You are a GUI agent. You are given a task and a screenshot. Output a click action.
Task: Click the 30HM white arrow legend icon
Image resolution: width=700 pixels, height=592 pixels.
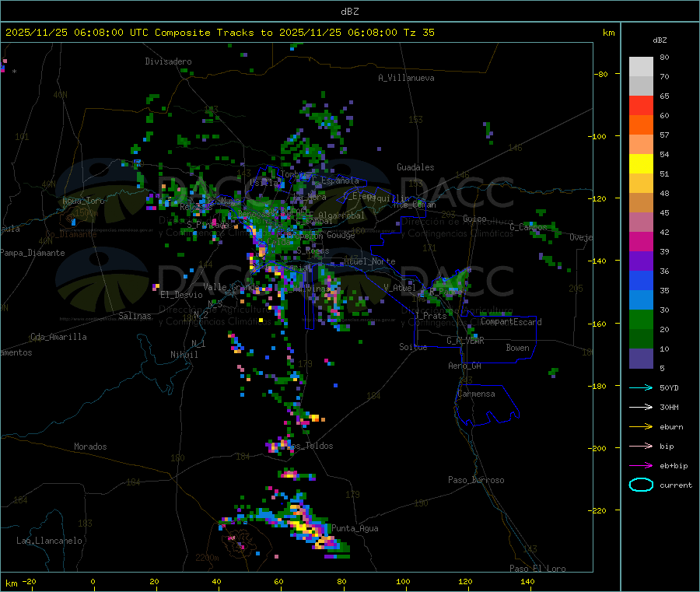click(641, 407)
